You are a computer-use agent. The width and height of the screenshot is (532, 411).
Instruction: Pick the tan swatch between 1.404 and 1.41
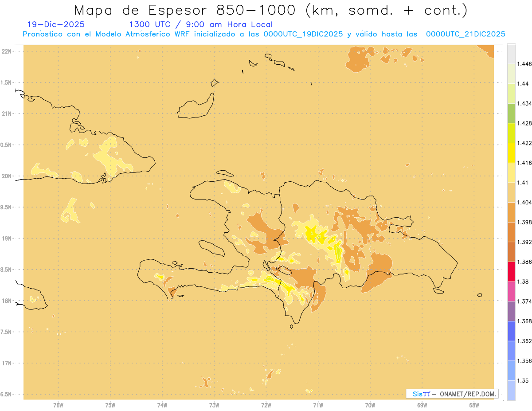click(511, 192)
